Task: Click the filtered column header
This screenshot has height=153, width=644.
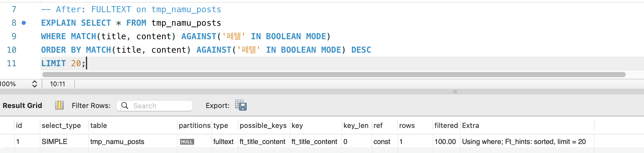Action: click(x=446, y=125)
